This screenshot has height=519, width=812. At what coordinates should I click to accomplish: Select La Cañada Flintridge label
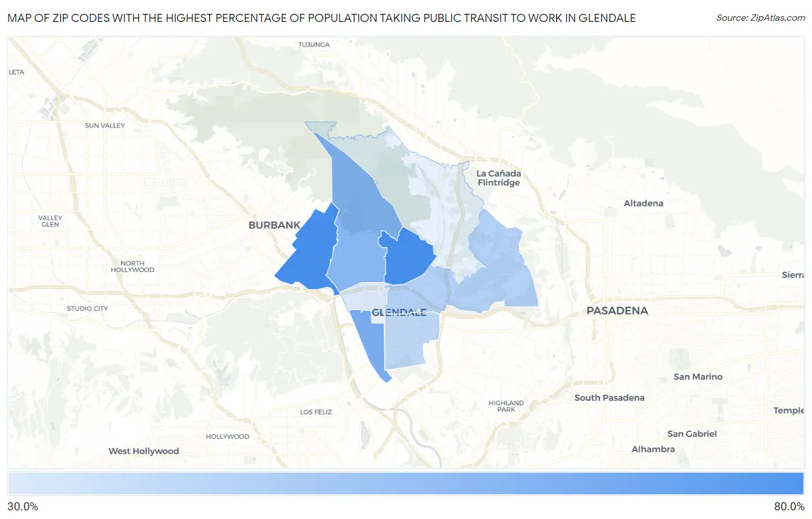(x=498, y=178)
